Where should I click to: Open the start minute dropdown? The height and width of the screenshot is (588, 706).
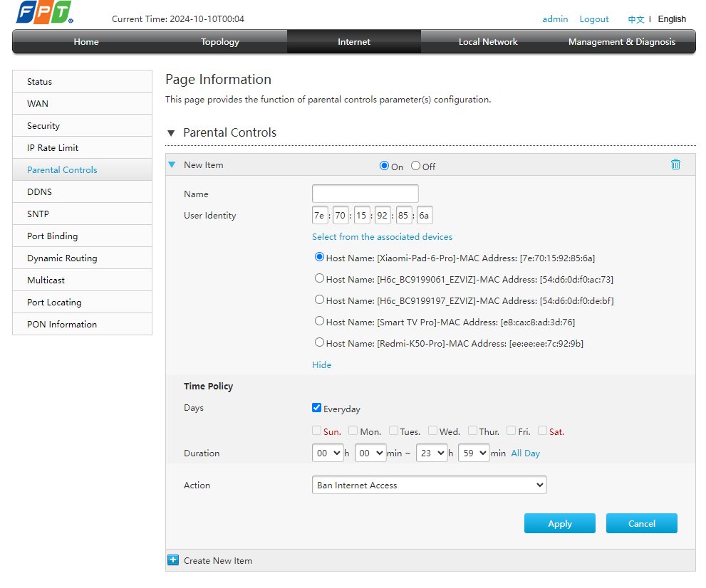click(370, 453)
